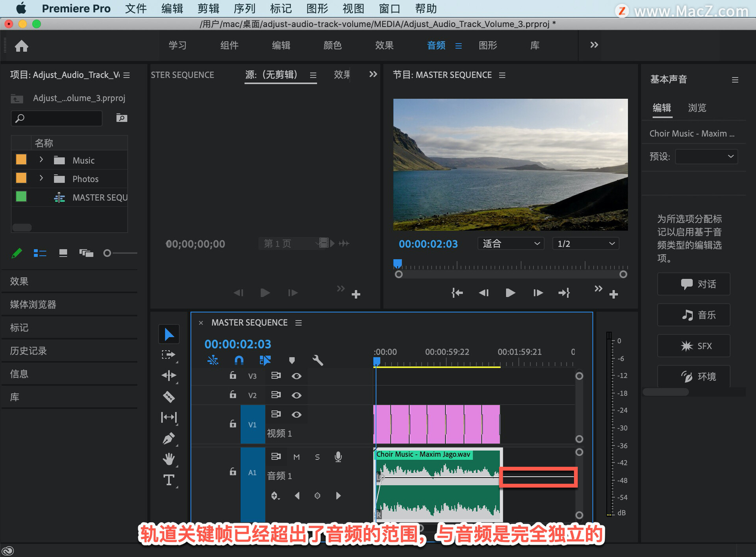The width and height of the screenshot is (756, 557).
Task: Toggle timeline Snap magnet icon
Action: click(x=239, y=360)
